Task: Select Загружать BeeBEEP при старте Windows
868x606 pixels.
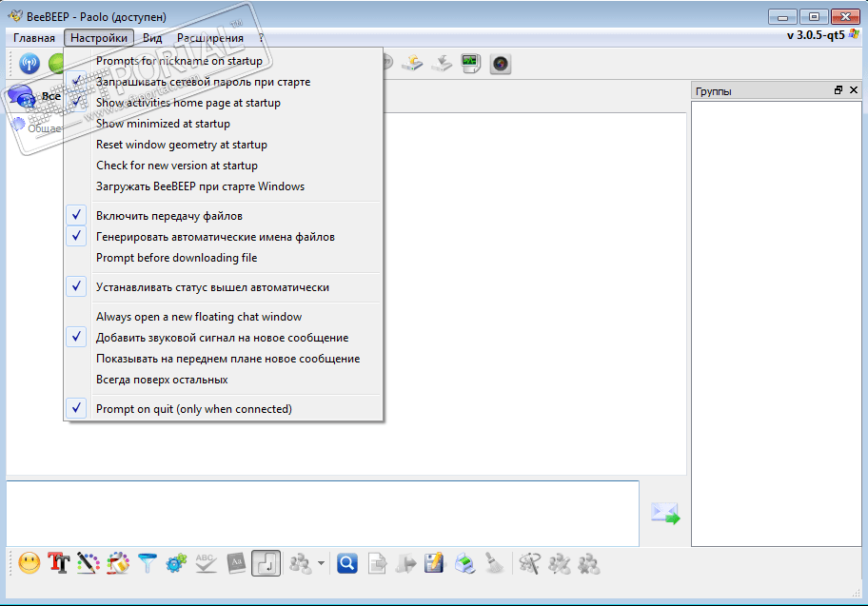Action: (223, 186)
